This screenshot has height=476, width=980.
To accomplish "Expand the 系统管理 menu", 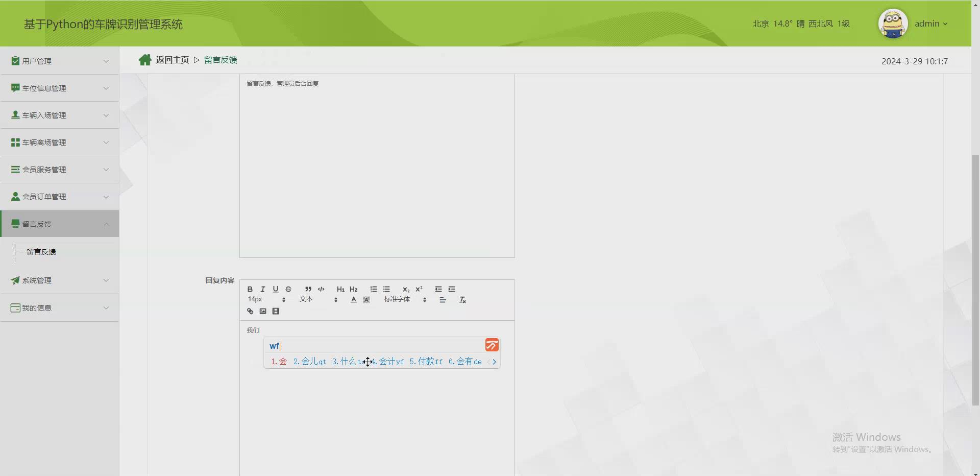I will (x=60, y=280).
